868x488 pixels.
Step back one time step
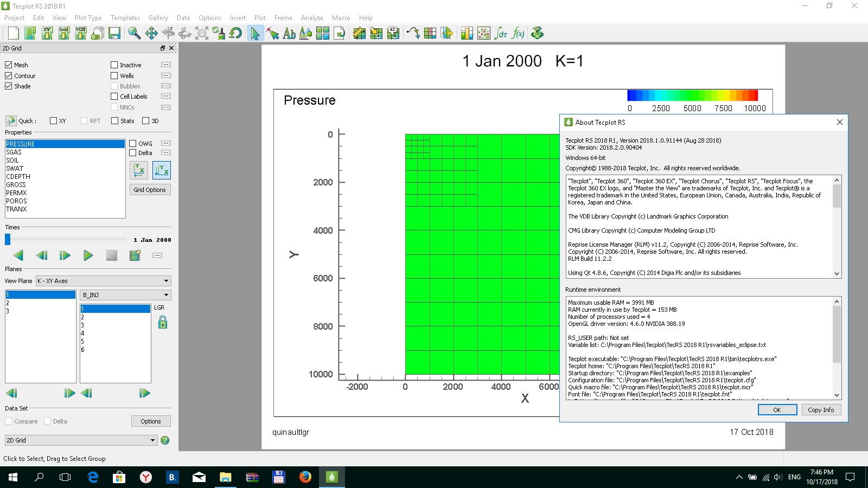tap(42, 255)
